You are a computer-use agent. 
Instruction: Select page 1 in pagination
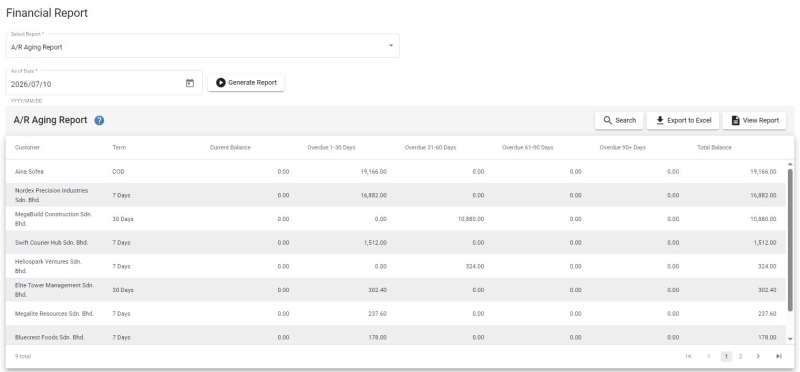coord(726,356)
